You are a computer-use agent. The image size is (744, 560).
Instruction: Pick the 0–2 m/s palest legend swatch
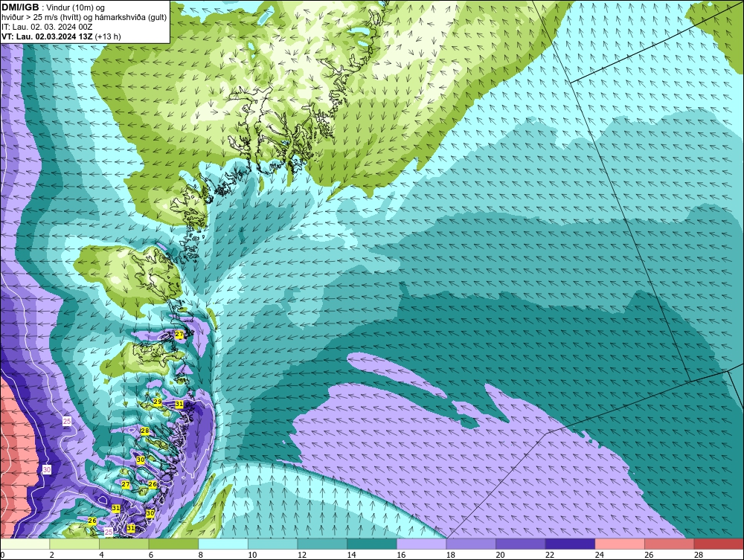pyautogui.click(x=25, y=544)
